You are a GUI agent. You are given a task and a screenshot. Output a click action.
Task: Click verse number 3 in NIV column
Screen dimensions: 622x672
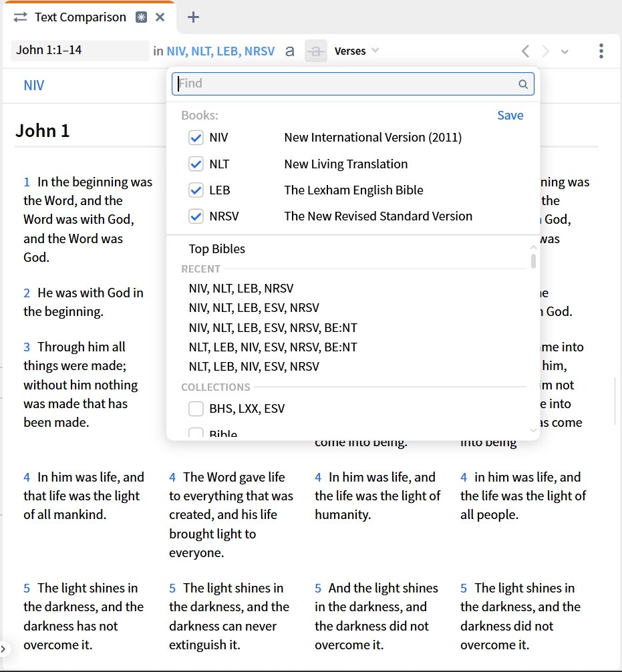point(27,347)
